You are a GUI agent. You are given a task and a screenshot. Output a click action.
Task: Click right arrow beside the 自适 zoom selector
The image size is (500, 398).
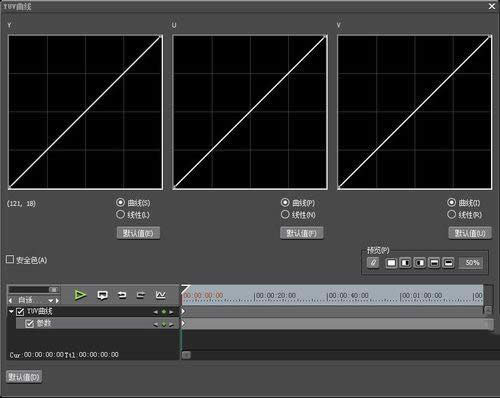tap(57, 300)
